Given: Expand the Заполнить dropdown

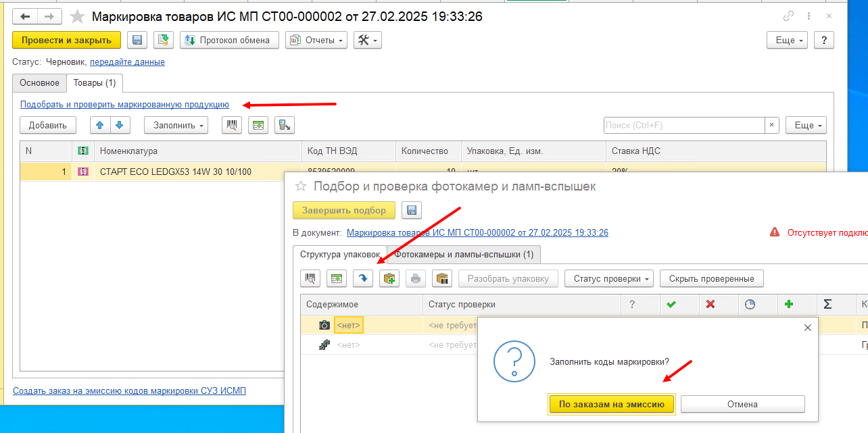Looking at the screenshot, I should (176, 125).
